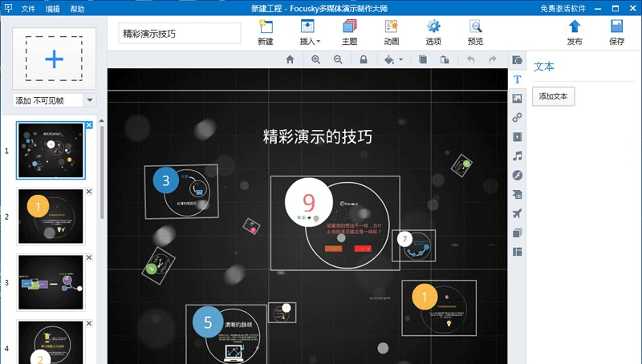Select frame 3 thumbnail
642x364 pixels.
pos(51,282)
